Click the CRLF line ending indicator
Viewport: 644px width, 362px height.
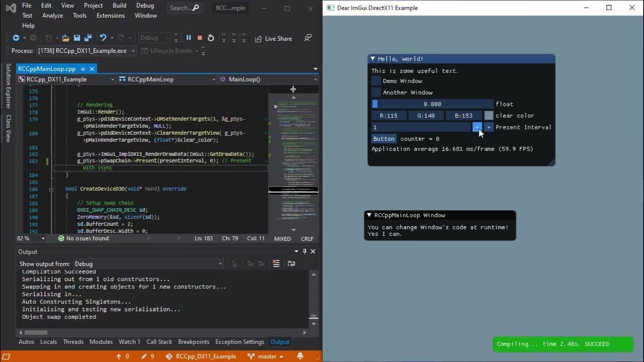point(307,239)
